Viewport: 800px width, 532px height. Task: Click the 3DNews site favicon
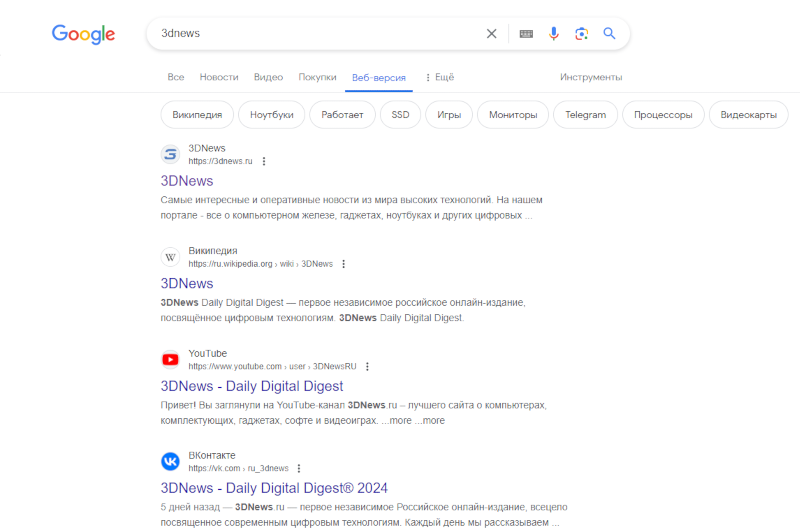170,154
